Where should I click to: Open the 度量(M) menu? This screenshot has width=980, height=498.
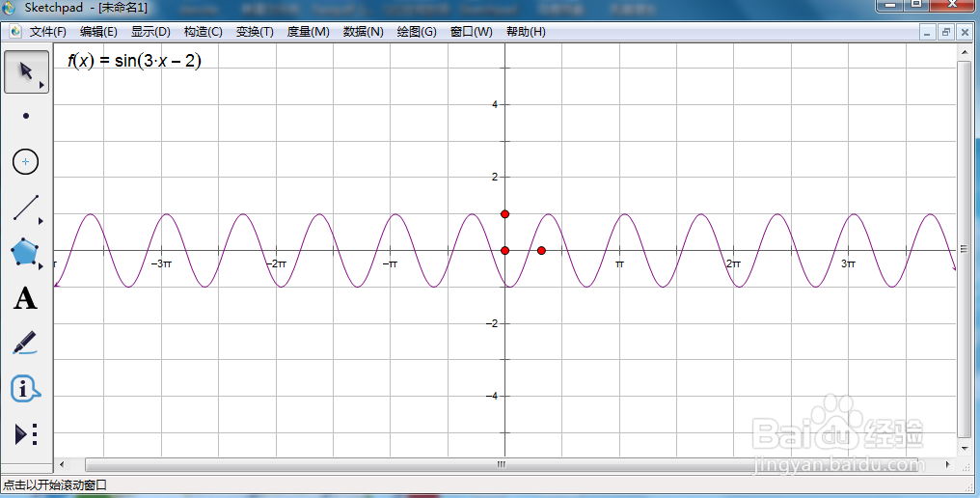tap(308, 32)
